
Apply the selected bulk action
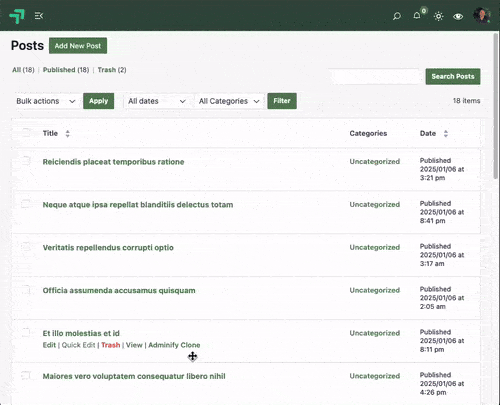tap(98, 101)
